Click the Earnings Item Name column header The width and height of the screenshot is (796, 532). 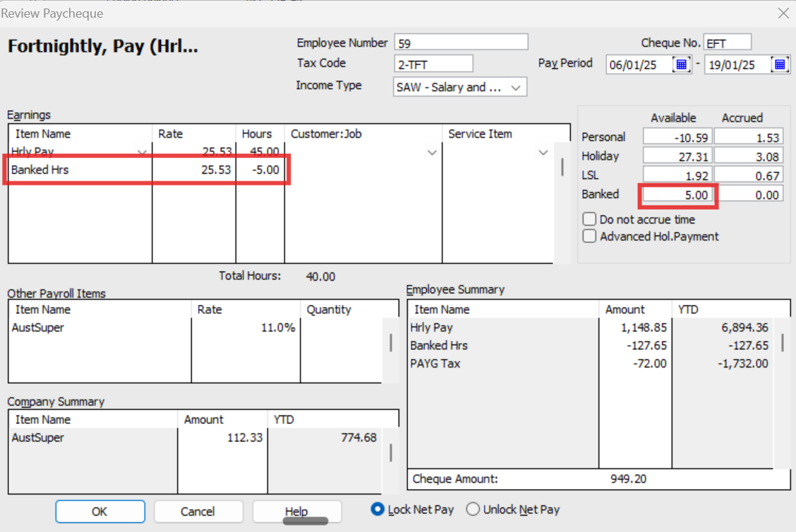tap(43, 134)
